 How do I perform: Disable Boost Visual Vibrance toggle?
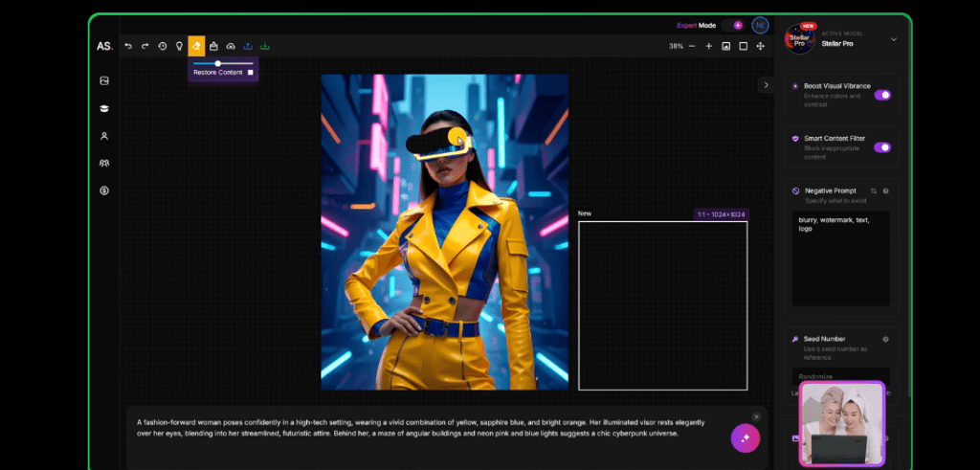coord(882,95)
